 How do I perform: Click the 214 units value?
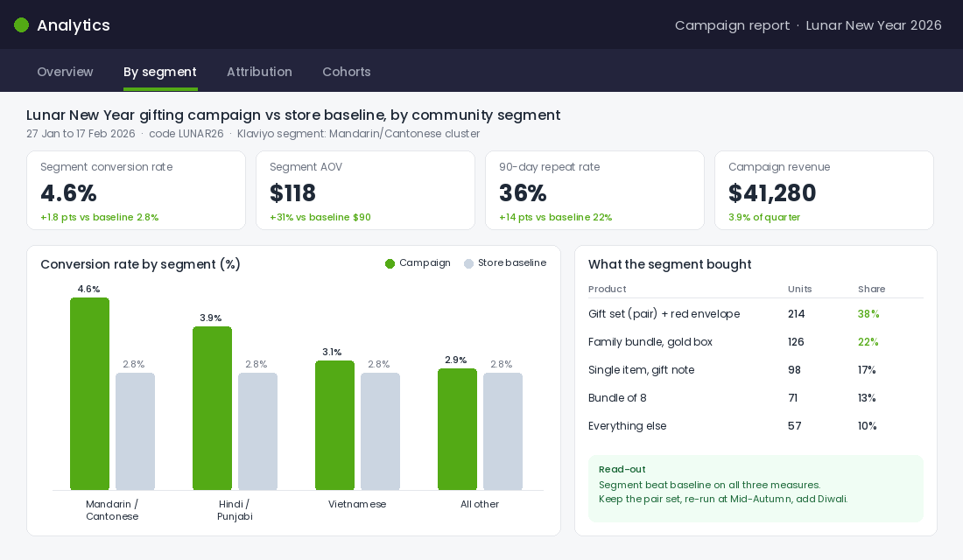797,314
